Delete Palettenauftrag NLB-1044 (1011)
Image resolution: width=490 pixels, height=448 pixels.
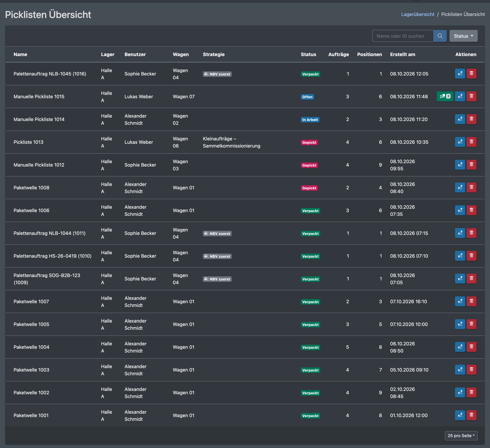[471, 233]
